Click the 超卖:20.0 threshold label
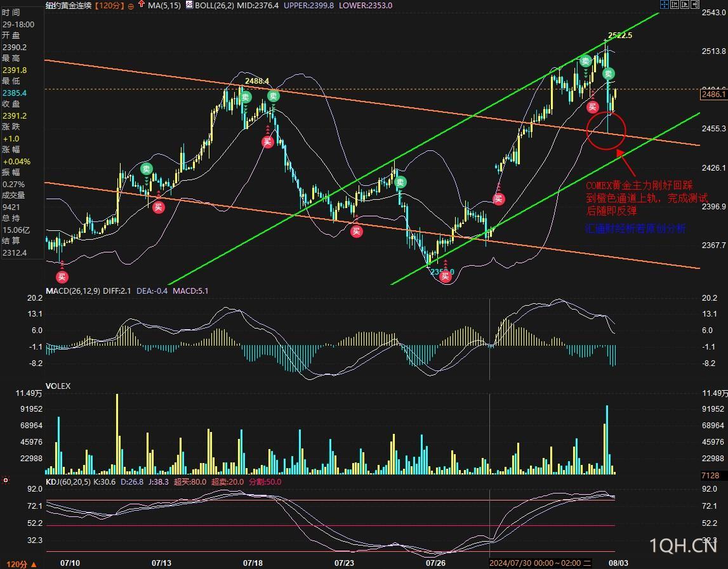728x569 pixels. tap(227, 481)
